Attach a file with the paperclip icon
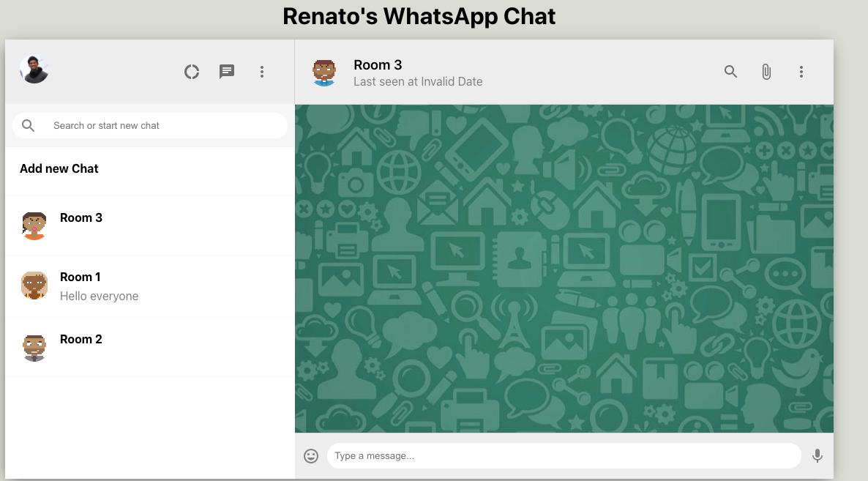Viewport: 868px width, 481px height. (x=766, y=72)
